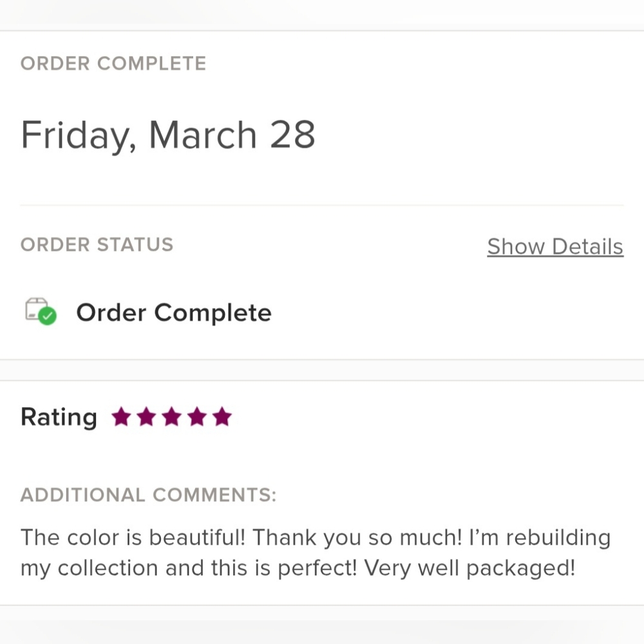Screen dimensions: 644x644
Task: Click the green checkmark badge
Action: 47,316
